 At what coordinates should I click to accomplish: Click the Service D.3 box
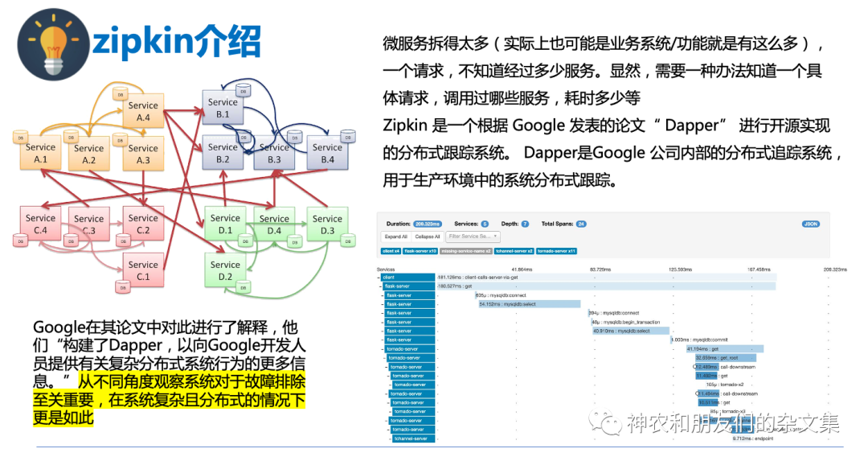(x=327, y=224)
